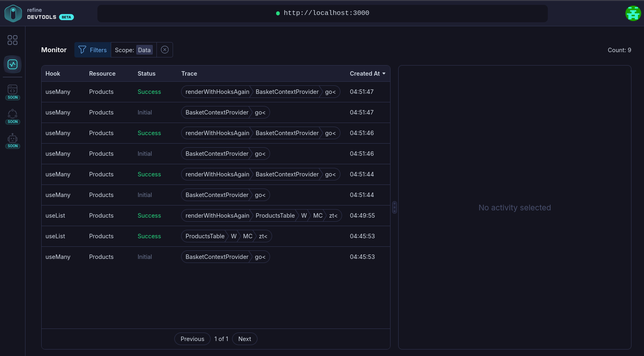Viewport: 644px width, 356px height.
Task: Select the Monitor activity icon in sidebar
Action: pos(13,64)
